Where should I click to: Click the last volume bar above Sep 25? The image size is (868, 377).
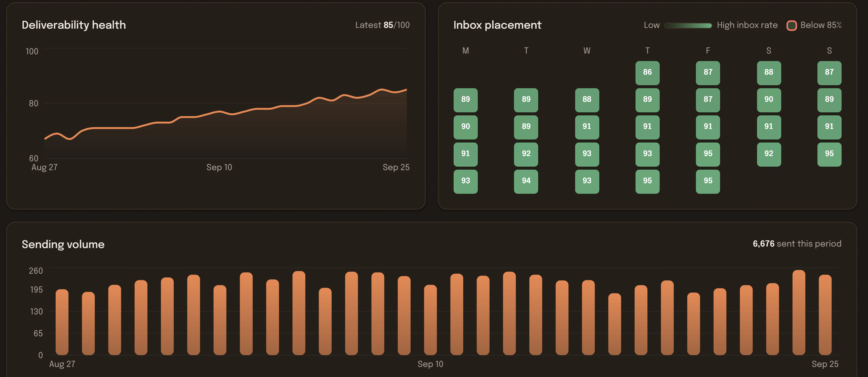825,315
